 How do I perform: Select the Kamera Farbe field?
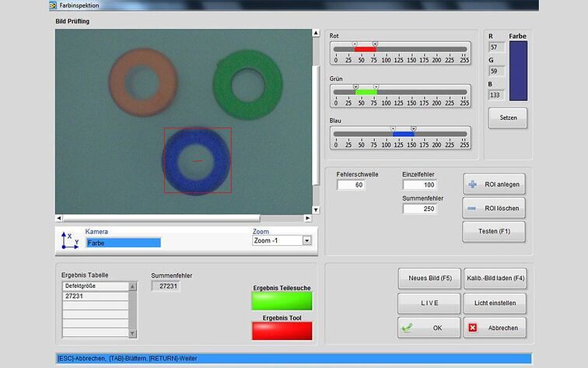[123, 243]
